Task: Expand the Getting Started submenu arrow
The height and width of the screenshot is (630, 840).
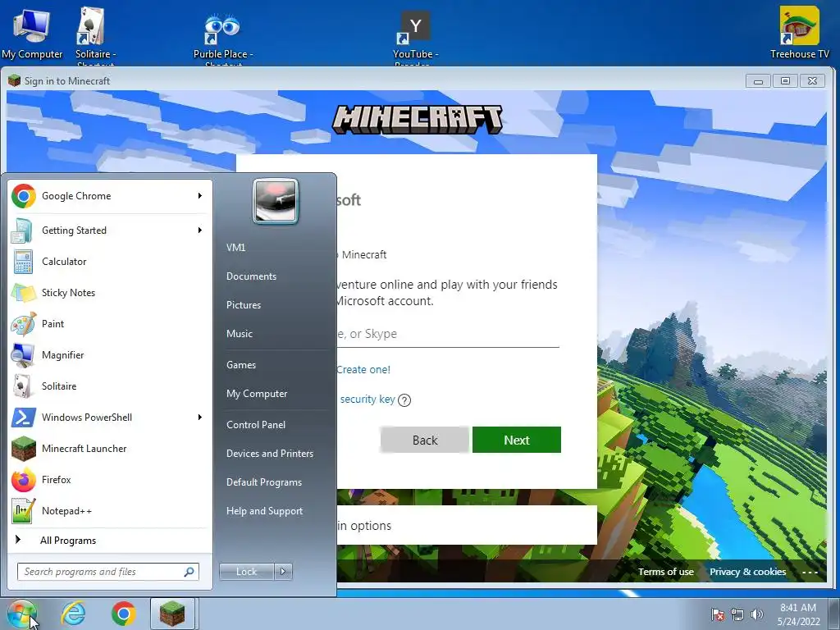Action: tap(200, 231)
